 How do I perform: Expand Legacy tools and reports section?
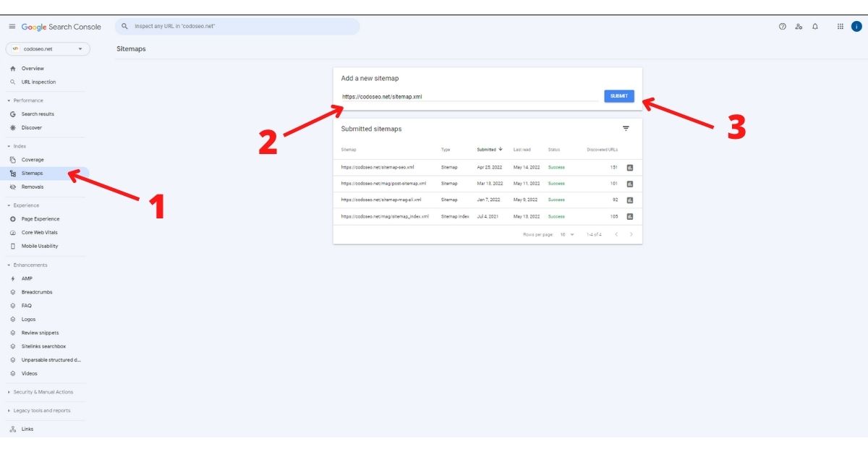coord(38,411)
